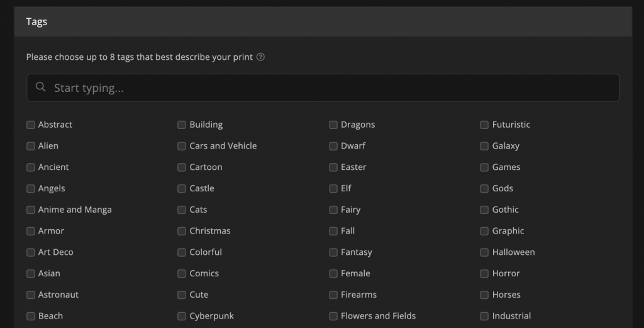Check the Abstract tag checkbox
Viewport: 644px width, 328px height.
tap(30, 125)
